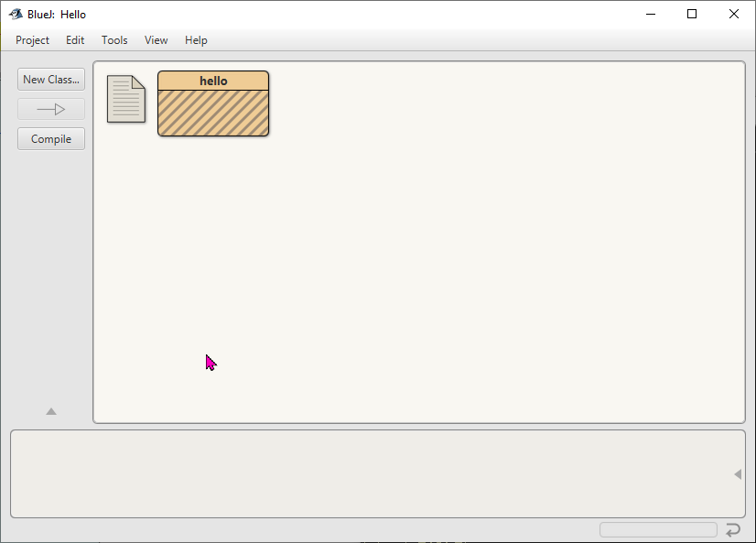Click the BlueJ logo in title bar
The width and height of the screenshot is (756, 543).
(x=16, y=14)
